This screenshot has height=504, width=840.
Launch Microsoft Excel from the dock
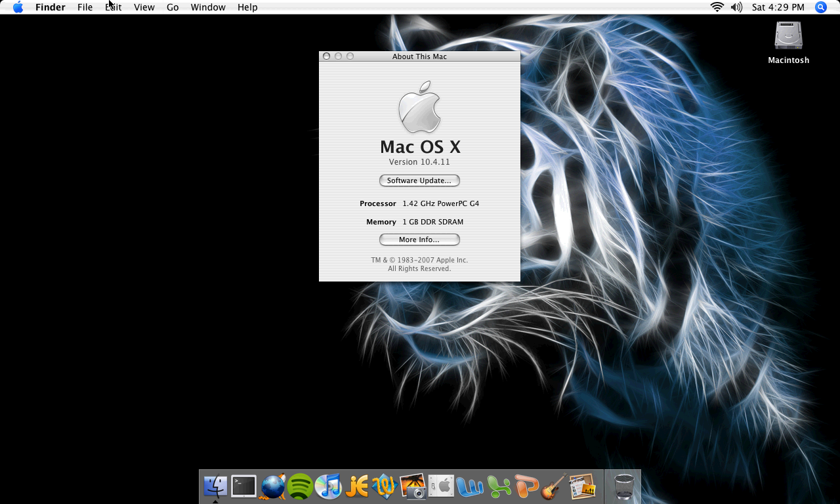(499, 487)
